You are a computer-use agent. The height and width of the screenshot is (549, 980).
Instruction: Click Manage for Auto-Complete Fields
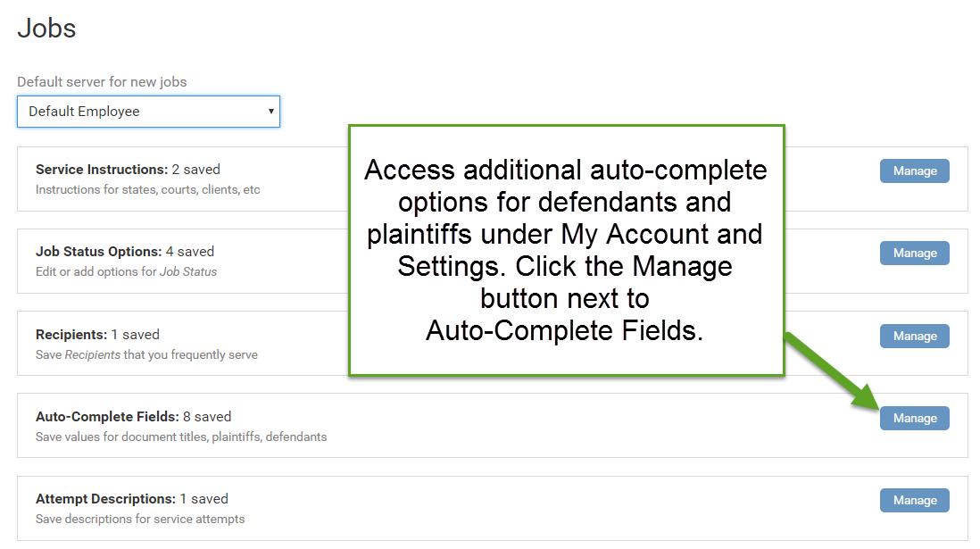914,418
